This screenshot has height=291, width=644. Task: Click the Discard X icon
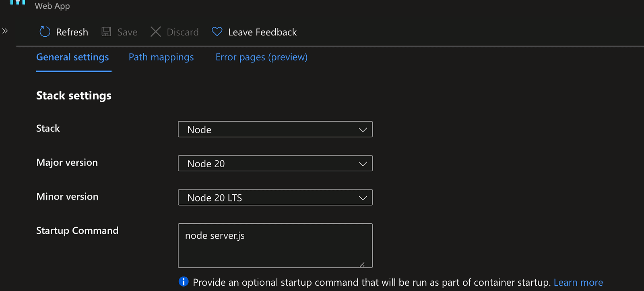(155, 32)
